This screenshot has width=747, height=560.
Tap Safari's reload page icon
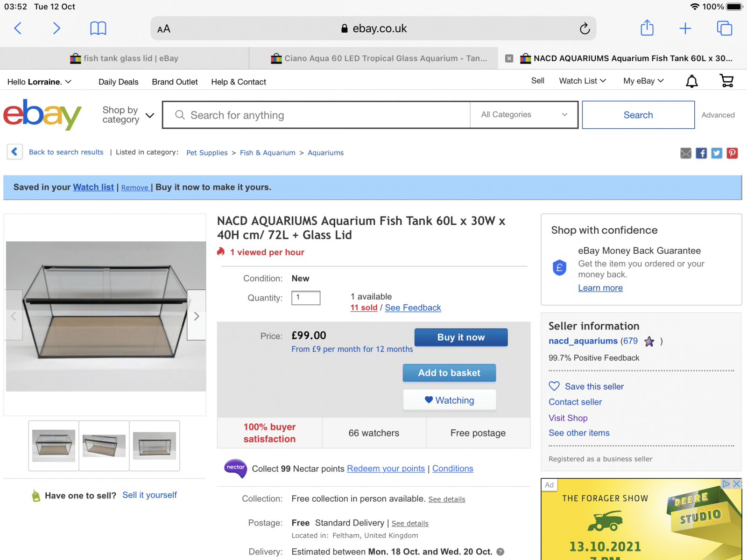tap(585, 29)
